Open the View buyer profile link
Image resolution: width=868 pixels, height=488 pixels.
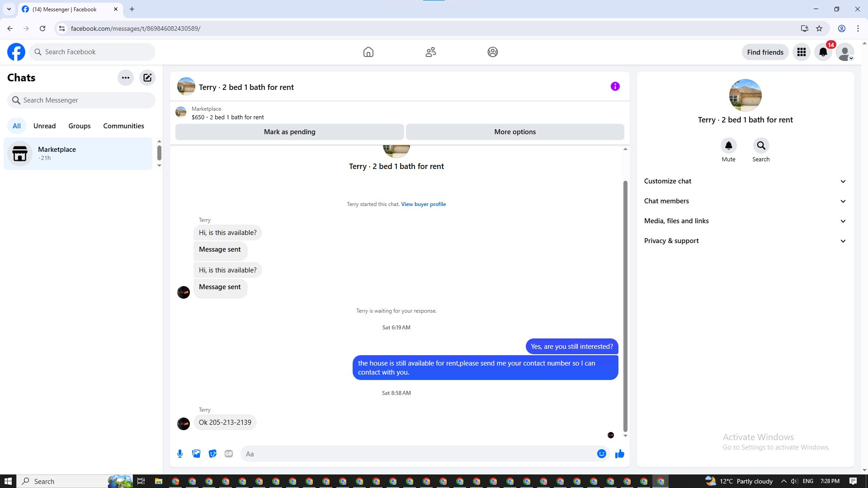click(423, 204)
